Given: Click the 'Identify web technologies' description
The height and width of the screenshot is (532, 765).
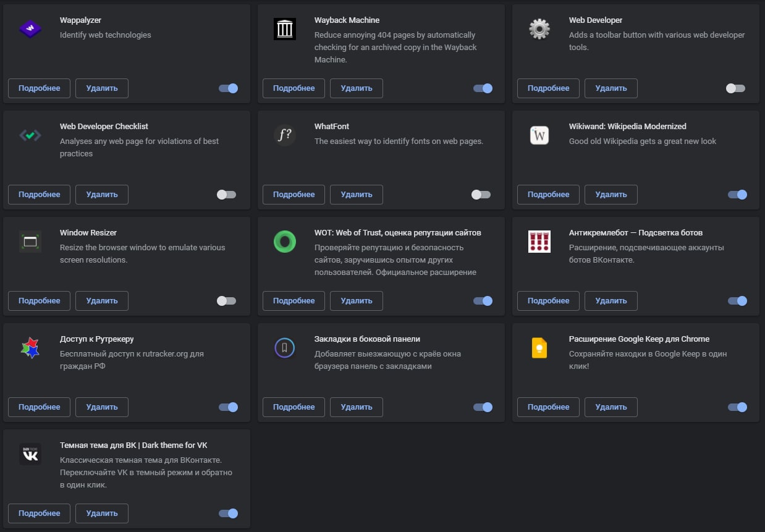Looking at the screenshot, I should (106, 35).
